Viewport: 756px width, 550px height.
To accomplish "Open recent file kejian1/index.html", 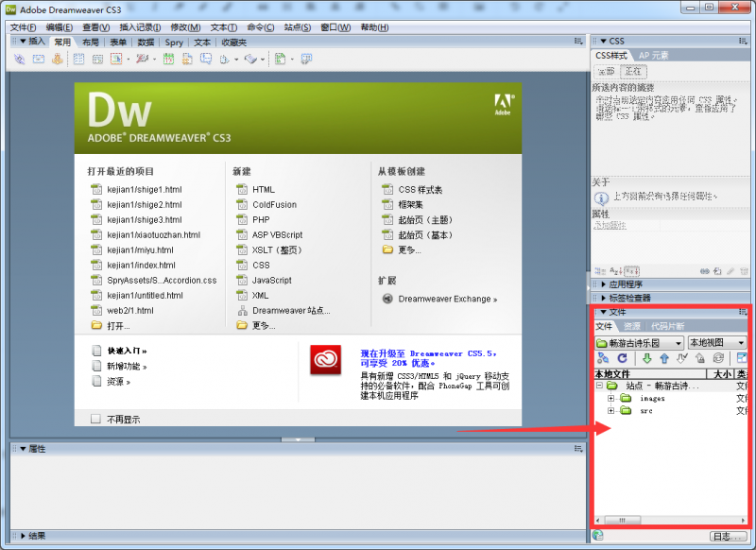I will [141, 266].
